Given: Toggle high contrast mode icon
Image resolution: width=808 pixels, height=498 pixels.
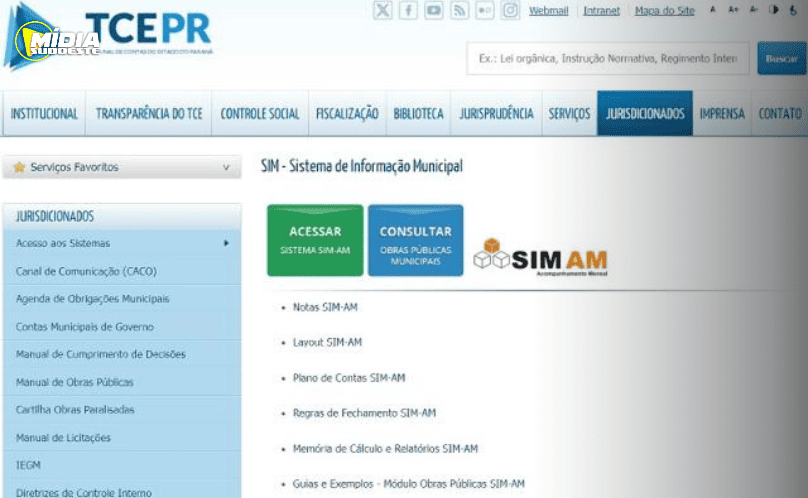Looking at the screenshot, I should (773, 9).
